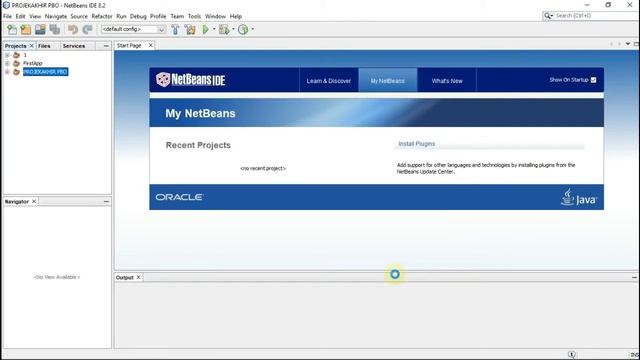Click the Undo toolbar icon
Viewport: 640px width, 360px height.
(x=73, y=29)
